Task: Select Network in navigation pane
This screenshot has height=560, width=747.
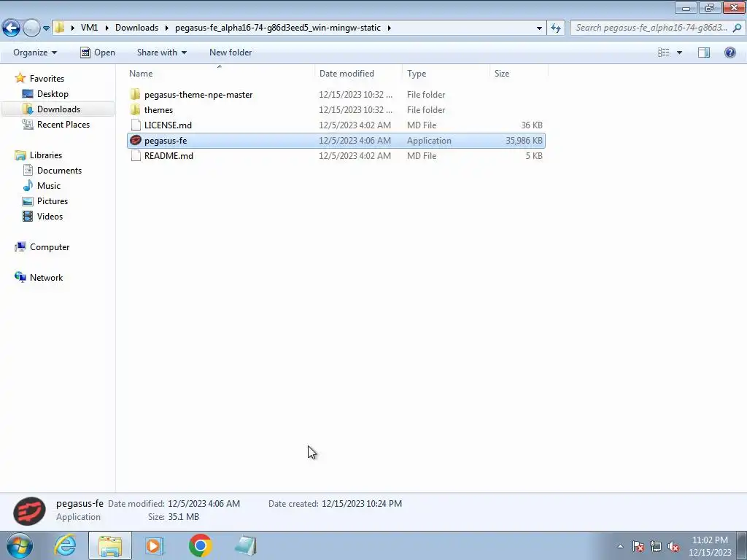Action: click(46, 277)
